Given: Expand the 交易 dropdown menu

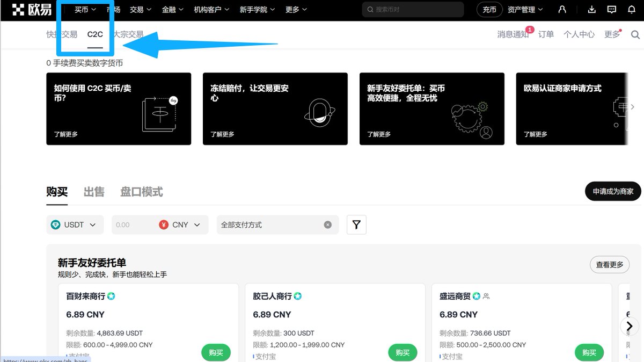Looking at the screenshot, I should click(141, 10).
